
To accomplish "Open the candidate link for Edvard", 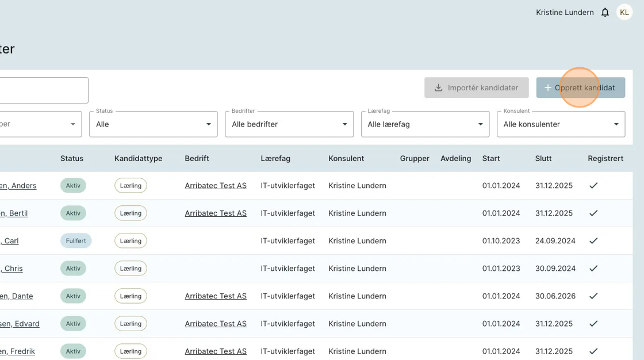I will click(20, 324).
